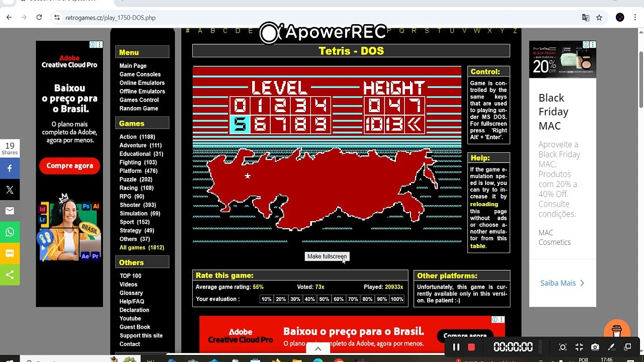Select level 5 in the Tetris game
This screenshot has width=644, height=362.
240,124
